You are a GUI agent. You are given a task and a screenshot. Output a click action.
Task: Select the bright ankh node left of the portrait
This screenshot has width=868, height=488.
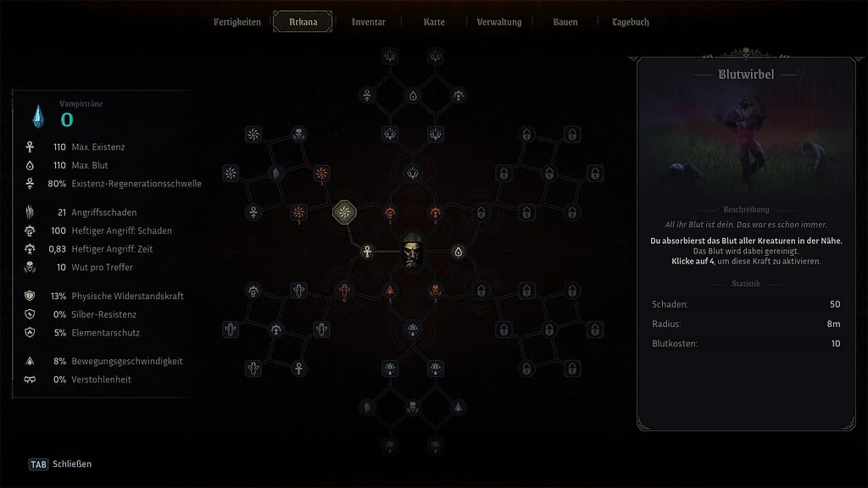(x=367, y=252)
